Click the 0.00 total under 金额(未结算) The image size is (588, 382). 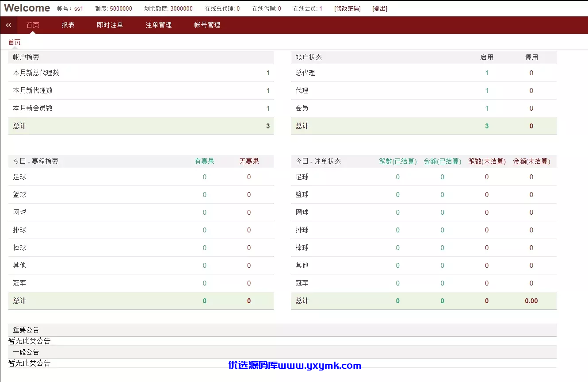pyautogui.click(x=531, y=301)
